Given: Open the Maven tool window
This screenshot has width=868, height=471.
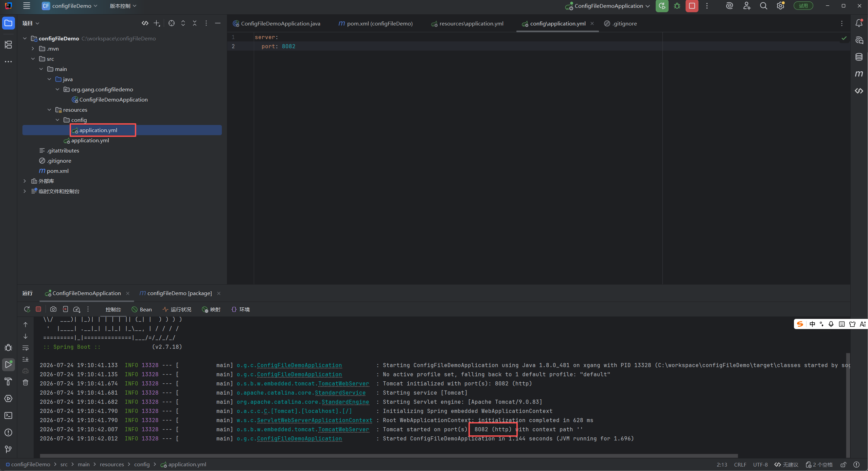Looking at the screenshot, I should click(x=859, y=74).
